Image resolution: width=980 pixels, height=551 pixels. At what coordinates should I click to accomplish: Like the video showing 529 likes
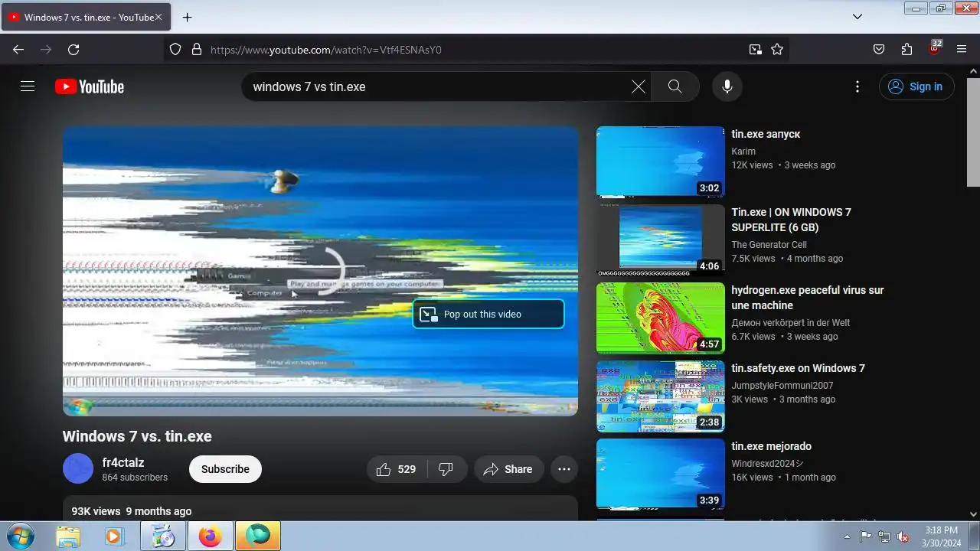(x=396, y=469)
